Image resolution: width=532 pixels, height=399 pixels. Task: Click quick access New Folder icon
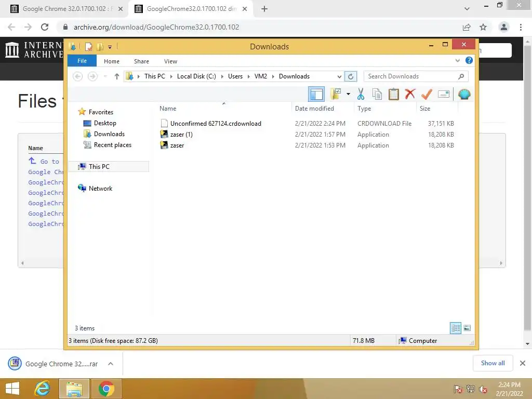pos(100,46)
